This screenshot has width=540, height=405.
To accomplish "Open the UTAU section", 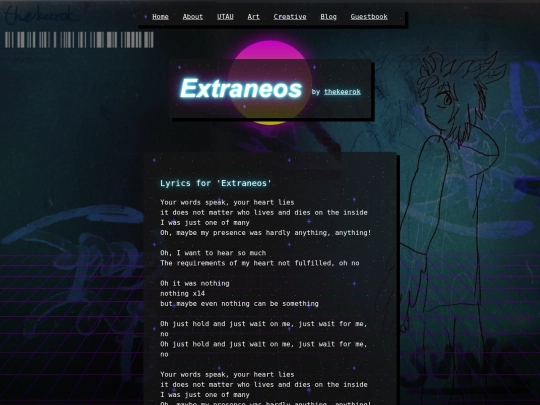I will [225, 17].
